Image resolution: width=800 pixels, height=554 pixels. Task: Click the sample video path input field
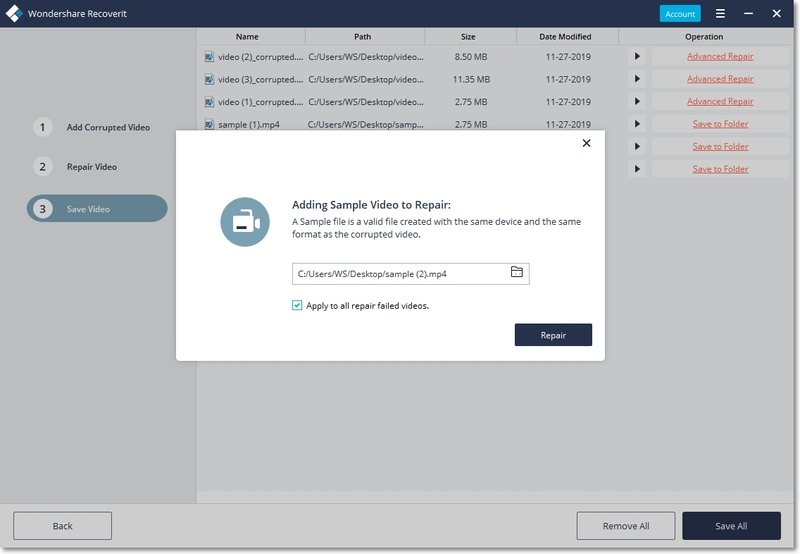[400, 273]
